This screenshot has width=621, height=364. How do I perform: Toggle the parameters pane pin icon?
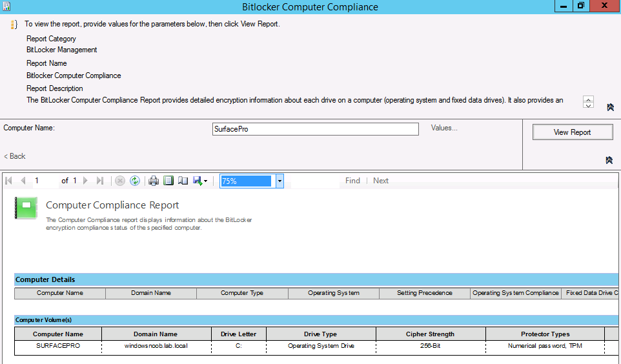point(609,160)
